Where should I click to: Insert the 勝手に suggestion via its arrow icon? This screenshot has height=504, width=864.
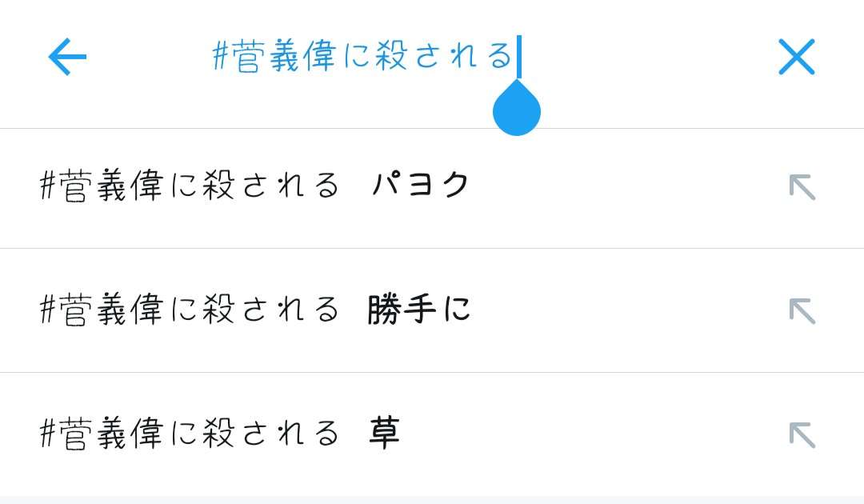pos(802,311)
